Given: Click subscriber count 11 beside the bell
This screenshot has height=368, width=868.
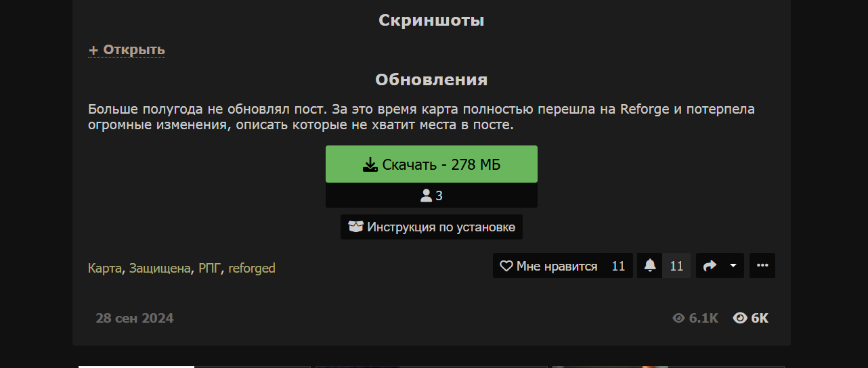Looking at the screenshot, I should pyautogui.click(x=676, y=266).
